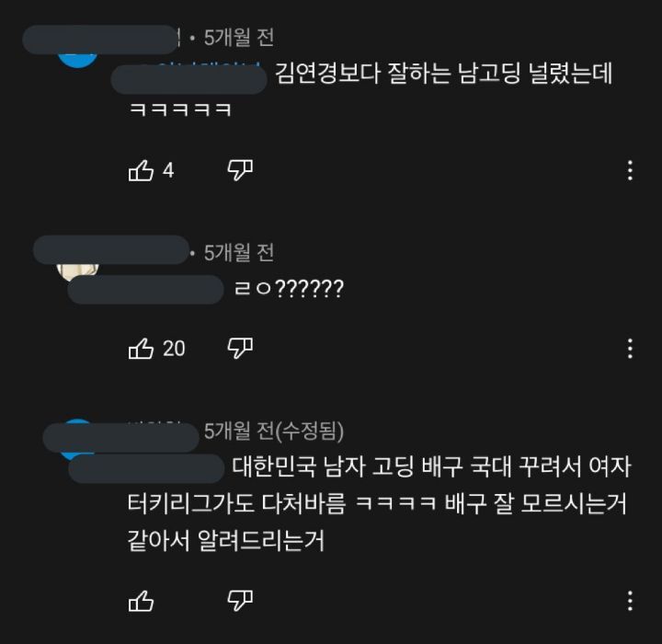The width and height of the screenshot is (662, 644).
Task: Dislike the comment mentioning 김연경보다 잘하는 남고딩
Action: tap(240, 170)
